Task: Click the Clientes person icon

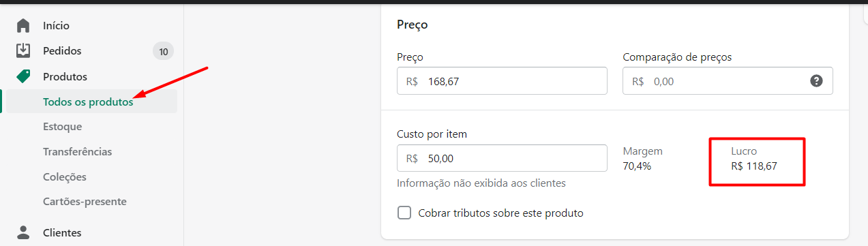Action: point(23,232)
